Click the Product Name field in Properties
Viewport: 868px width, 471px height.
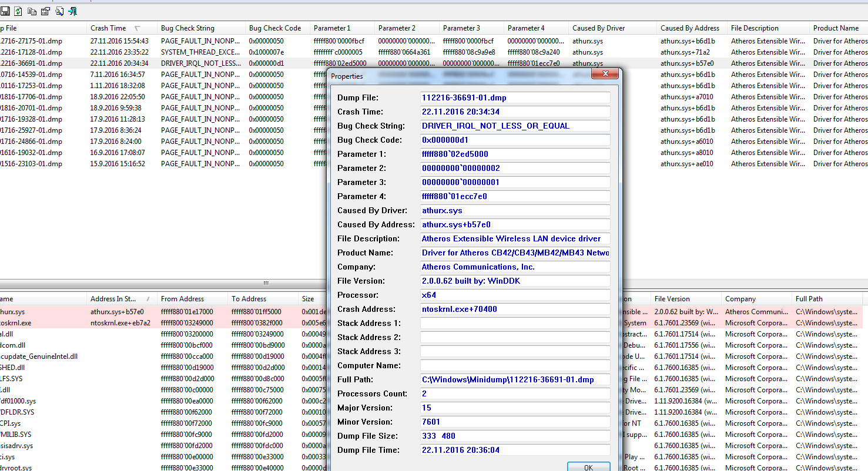[515, 253]
